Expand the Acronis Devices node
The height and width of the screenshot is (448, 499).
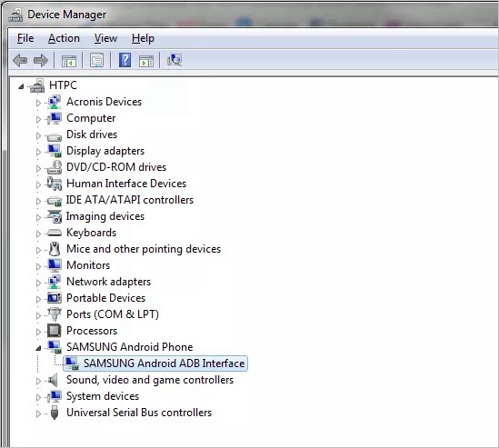click(x=38, y=103)
